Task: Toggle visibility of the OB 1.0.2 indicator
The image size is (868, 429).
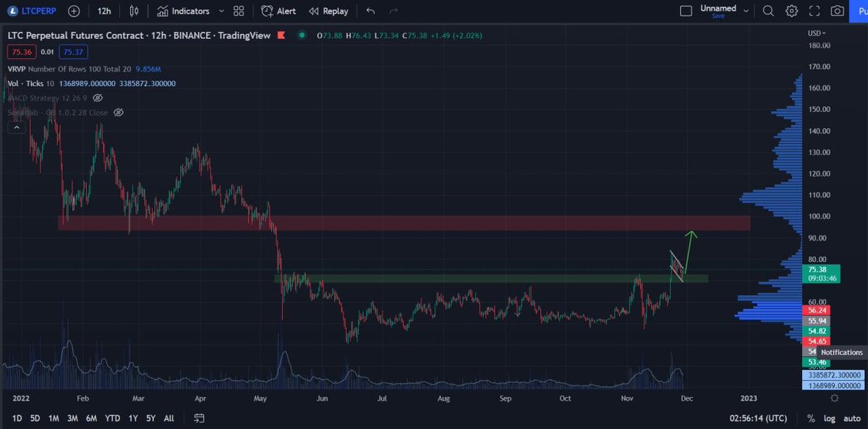Action: (x=119, y=112)
